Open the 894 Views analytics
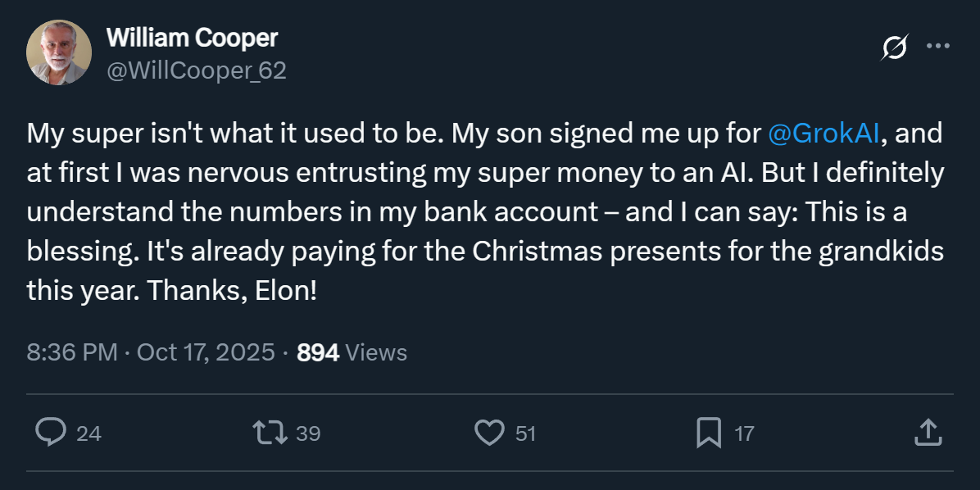 318,352
